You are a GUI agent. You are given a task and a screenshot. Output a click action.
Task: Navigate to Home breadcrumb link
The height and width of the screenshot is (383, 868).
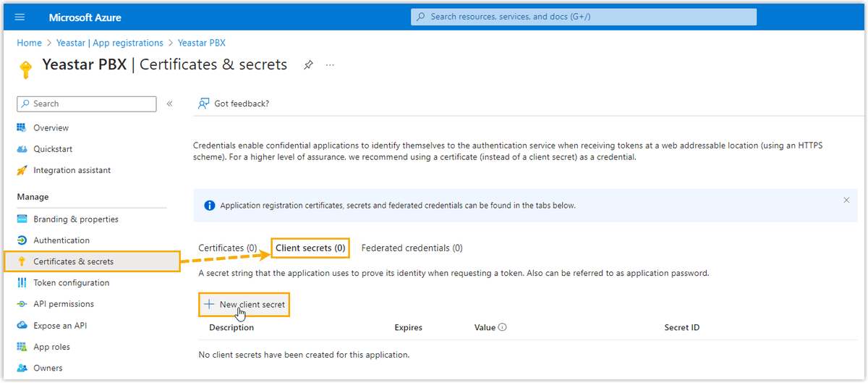point(29,43)
